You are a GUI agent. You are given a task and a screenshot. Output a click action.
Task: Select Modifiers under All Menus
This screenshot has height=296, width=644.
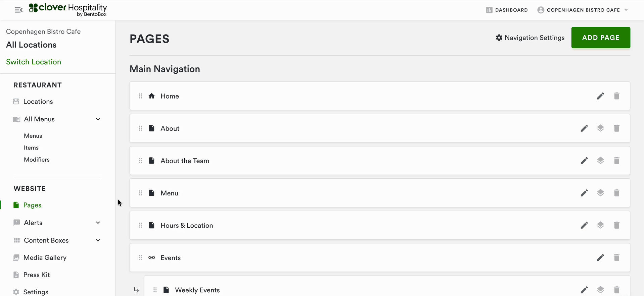pyautogui.click(x=37, y=160)
